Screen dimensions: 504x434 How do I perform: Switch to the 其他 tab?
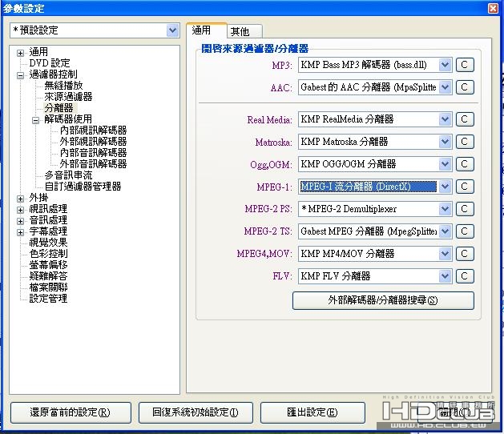pos(244,31)
